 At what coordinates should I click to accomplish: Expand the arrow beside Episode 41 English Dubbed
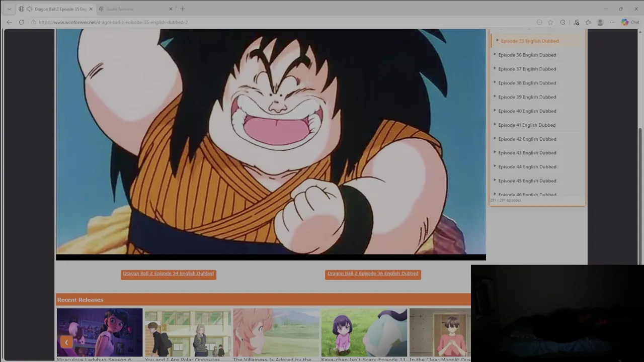pyautogui.click(x=495, y=124)
